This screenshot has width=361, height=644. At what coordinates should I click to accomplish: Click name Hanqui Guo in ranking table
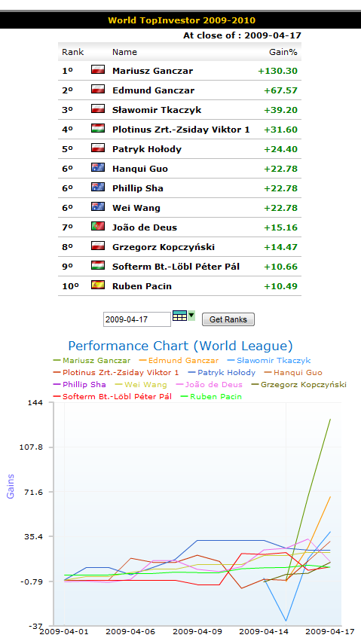(139, 169)
